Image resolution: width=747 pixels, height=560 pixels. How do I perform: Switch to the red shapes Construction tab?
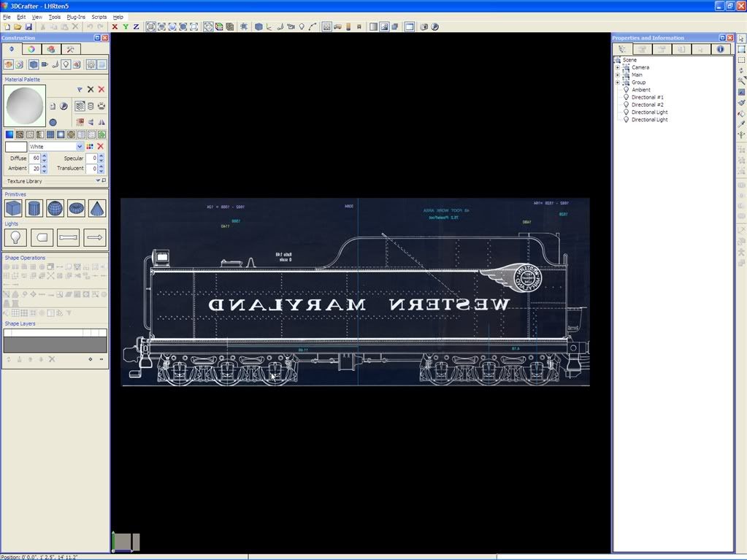pos(51,49)
